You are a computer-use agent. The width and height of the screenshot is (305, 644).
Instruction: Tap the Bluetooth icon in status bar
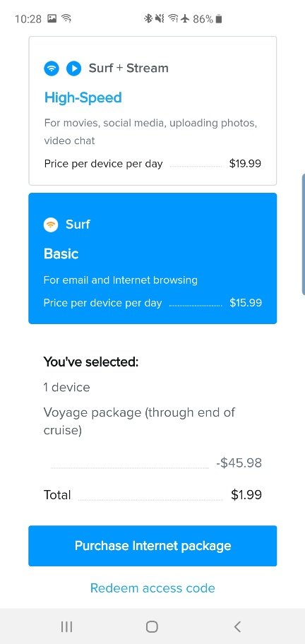[148, 18]
